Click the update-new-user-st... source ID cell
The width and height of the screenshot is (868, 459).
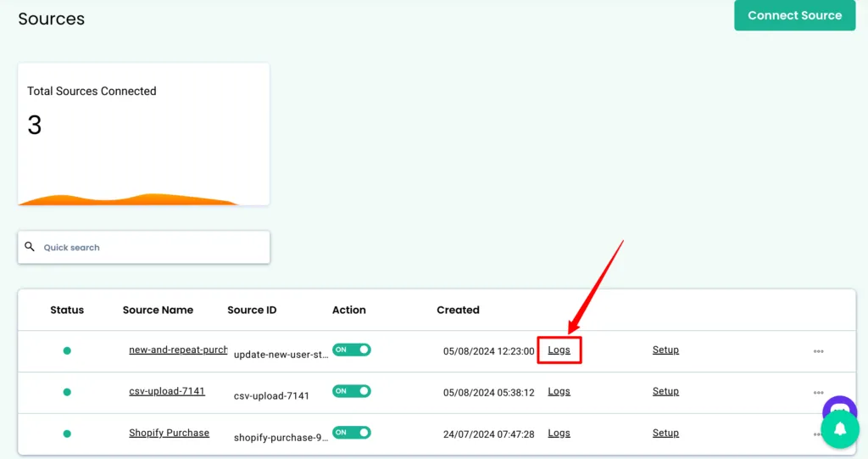tap(281, 355)
